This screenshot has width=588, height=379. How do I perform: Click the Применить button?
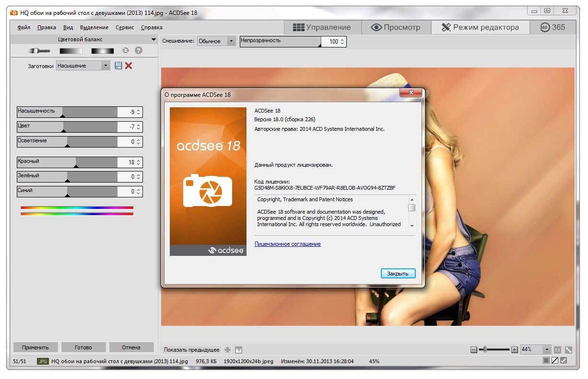pyautogui.click(x=35, y=347)
